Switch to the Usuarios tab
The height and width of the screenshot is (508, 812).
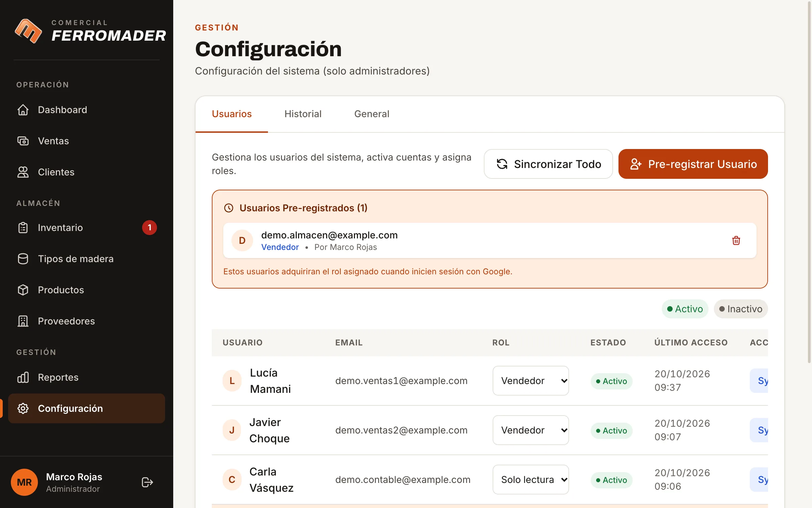pos(232,114)
